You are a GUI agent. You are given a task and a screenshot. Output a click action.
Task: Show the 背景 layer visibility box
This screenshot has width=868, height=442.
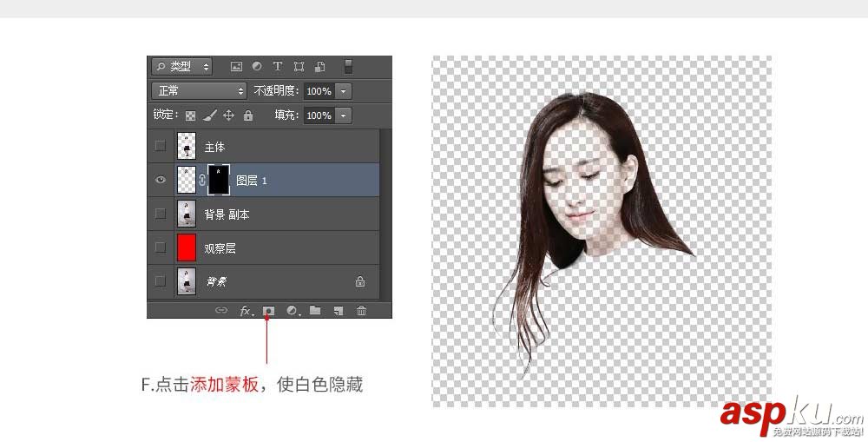161,280
